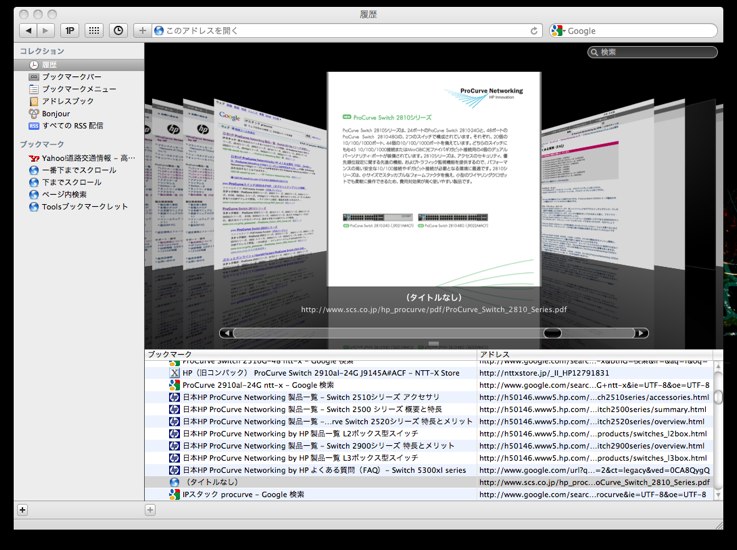This screenshot has height=550, width=737.
Task: Open アドレスブック collection
Action: click(x=79, y=102)
